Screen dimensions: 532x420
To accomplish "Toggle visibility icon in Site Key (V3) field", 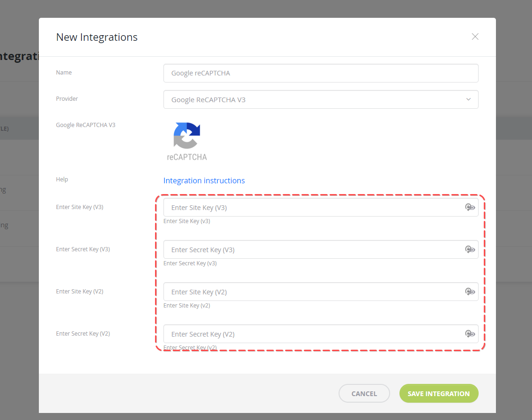I will pos(470,207).
